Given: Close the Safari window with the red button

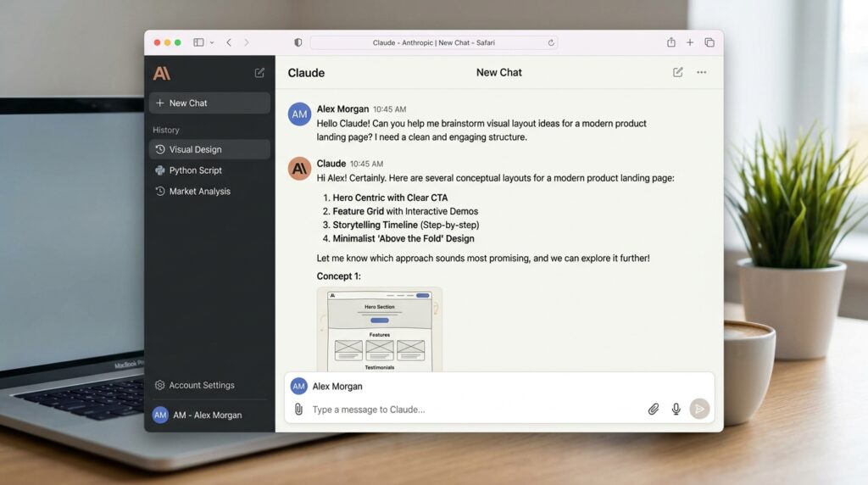Looking at the screenshot, I should tap(157, 42).
